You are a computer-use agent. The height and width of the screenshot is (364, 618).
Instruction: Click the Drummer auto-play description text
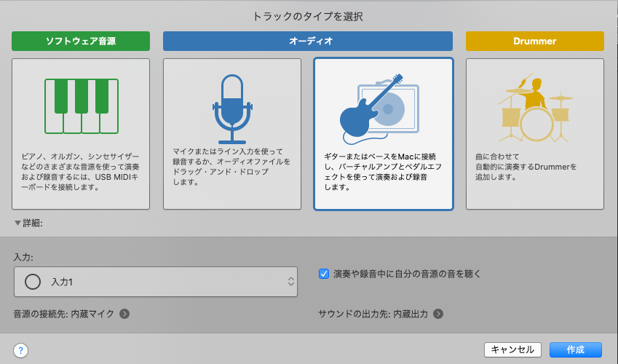pos(526,167)
